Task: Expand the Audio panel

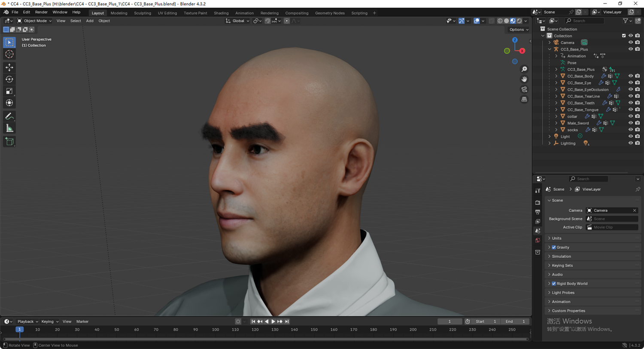Action: [x=593, y=275]
